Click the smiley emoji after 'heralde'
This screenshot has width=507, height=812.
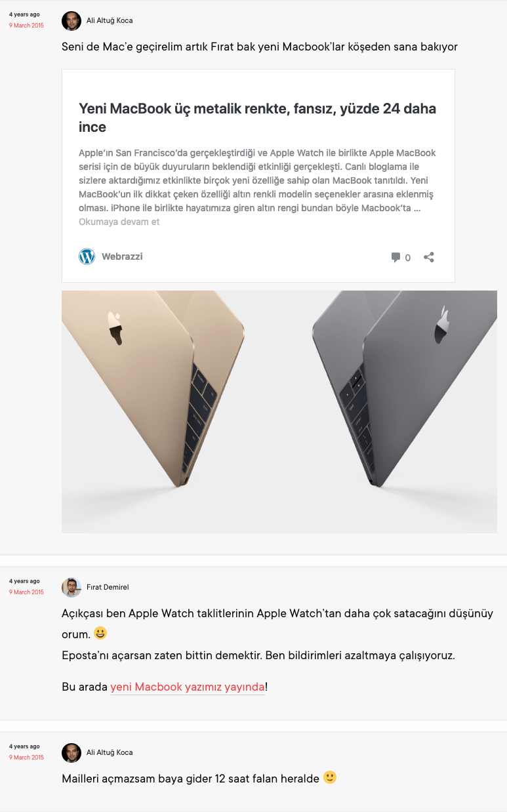[330, 778]
